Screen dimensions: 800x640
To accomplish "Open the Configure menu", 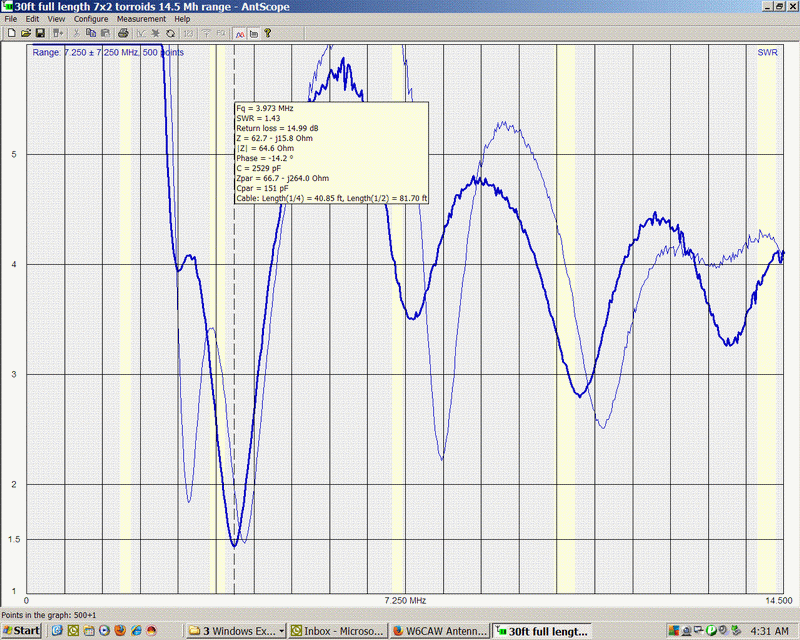I will click(91, 19).
